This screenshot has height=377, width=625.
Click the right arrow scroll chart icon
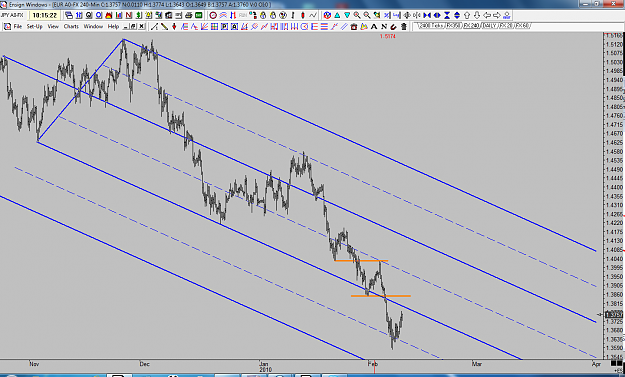[x=497, y=15]
